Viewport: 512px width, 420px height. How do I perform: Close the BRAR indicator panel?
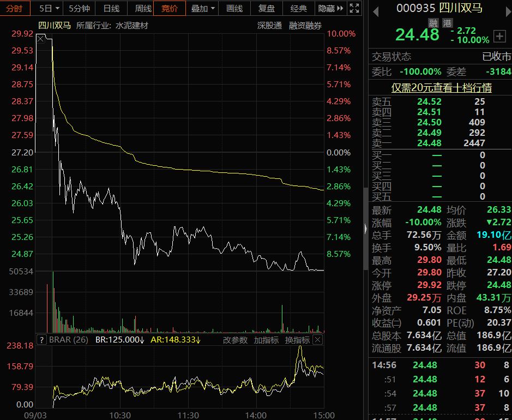317,340
